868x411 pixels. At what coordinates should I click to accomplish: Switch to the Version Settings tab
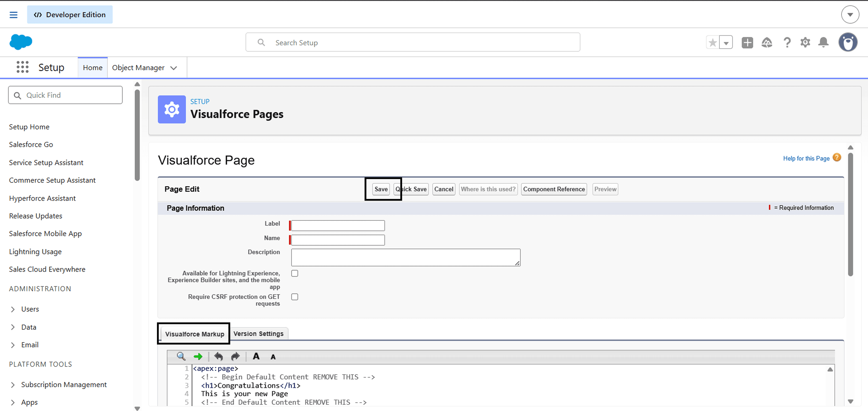(x=258, y=333)
